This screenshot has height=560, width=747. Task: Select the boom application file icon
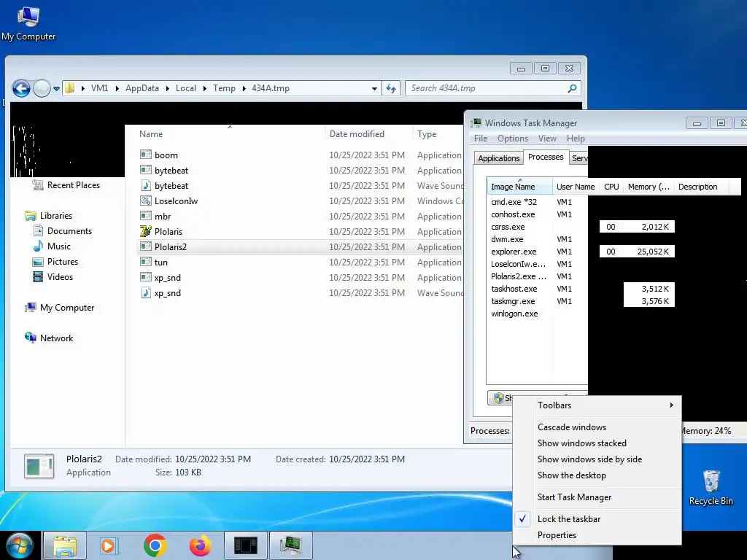pos(146,155)
